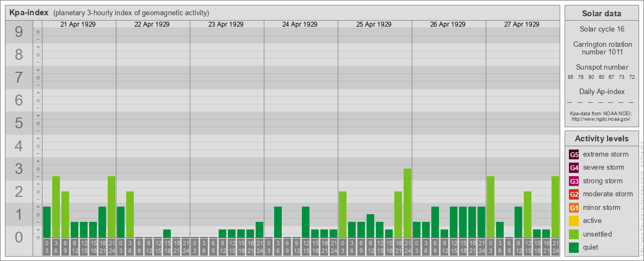The height and width of the screenshot is (261, 644).
Task: Click the 21 Apr 21-24 light green bar
Action: (112, 207)
